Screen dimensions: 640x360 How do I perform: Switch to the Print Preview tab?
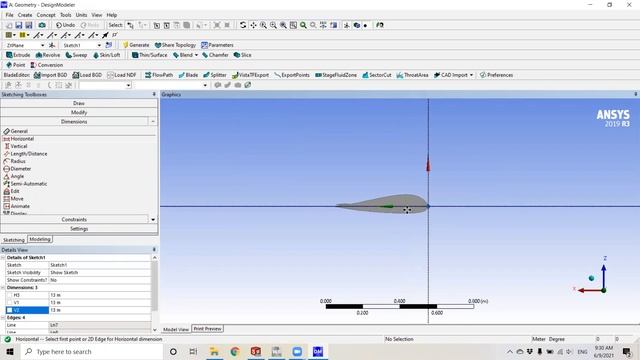pyautogui.click(x=207, y=329)
